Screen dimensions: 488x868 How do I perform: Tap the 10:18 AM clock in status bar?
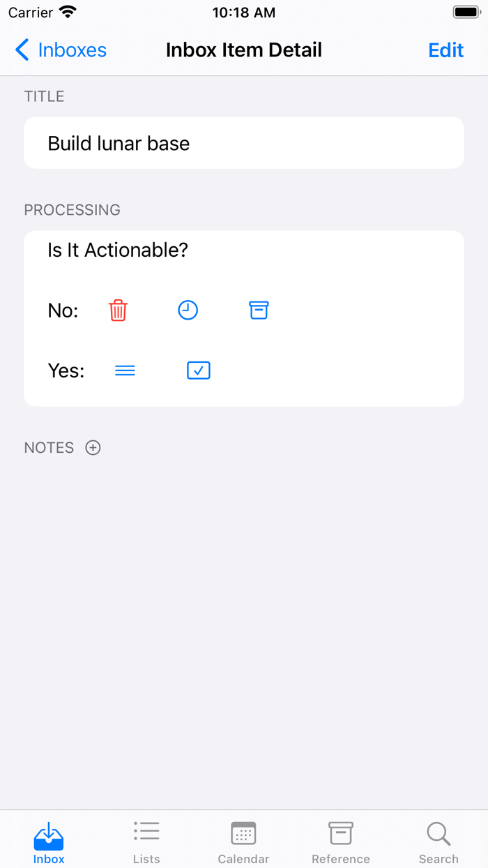click(244, 13)
